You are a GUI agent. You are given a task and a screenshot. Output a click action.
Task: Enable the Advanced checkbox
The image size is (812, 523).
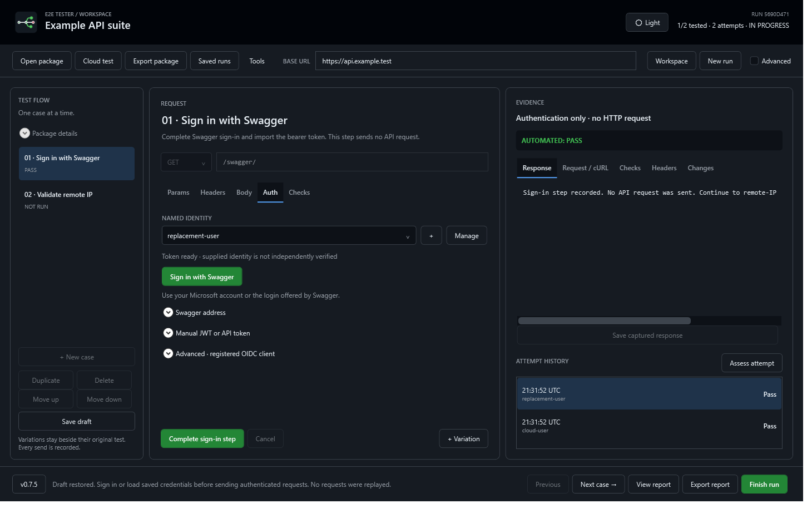click(754, 61)
